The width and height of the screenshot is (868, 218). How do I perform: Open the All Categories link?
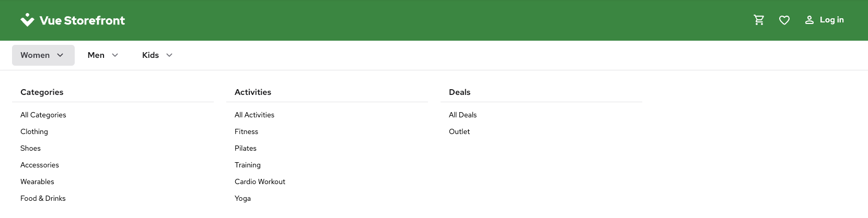coord(43,115)
